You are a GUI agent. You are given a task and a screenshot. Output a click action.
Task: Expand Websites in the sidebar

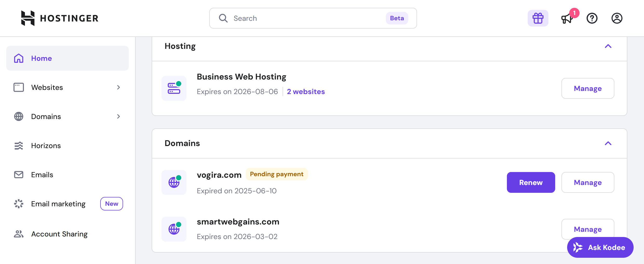[118, 87]
